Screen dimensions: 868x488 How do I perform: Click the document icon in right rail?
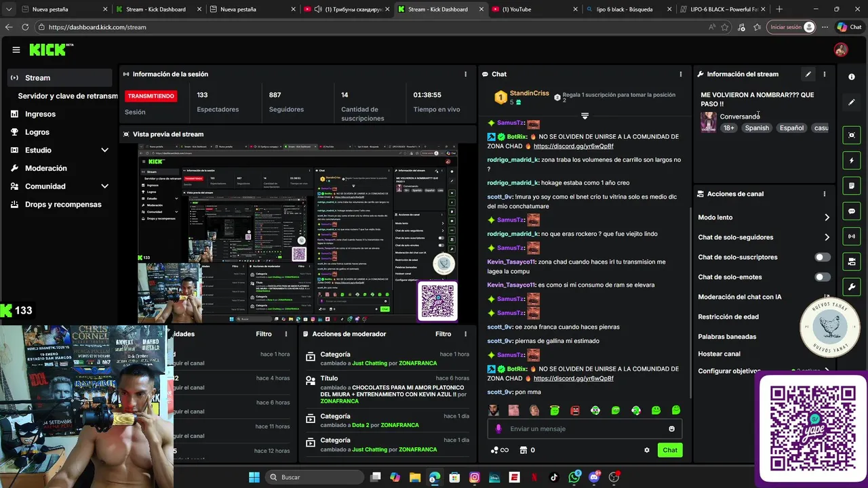click(x=852, y=186)
